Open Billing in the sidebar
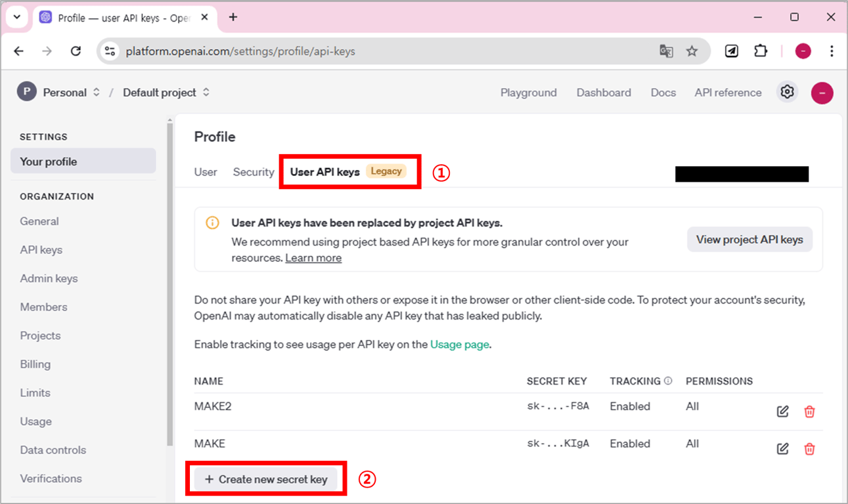Screen dimensions: 848x504 click(x=35, y=364)
